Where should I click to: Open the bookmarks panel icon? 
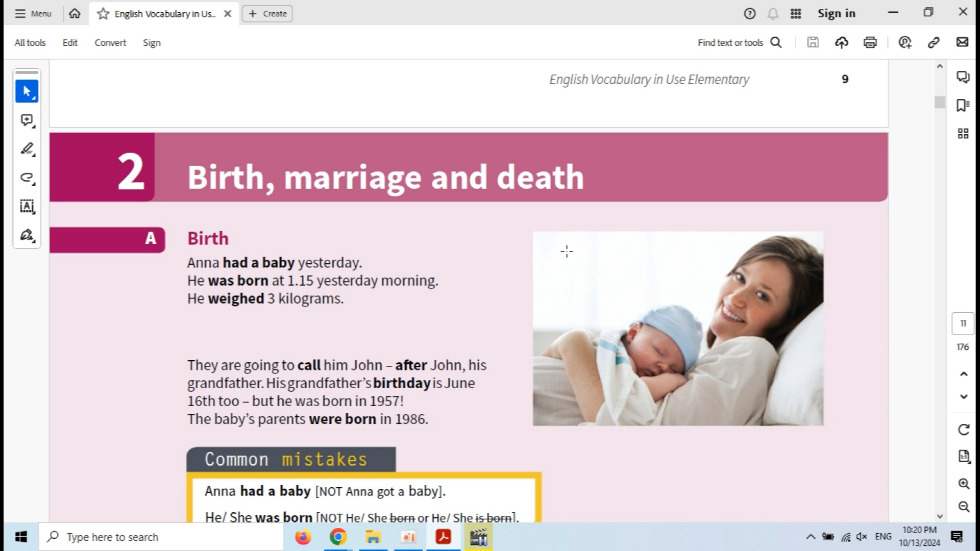(x=963, y=105)
